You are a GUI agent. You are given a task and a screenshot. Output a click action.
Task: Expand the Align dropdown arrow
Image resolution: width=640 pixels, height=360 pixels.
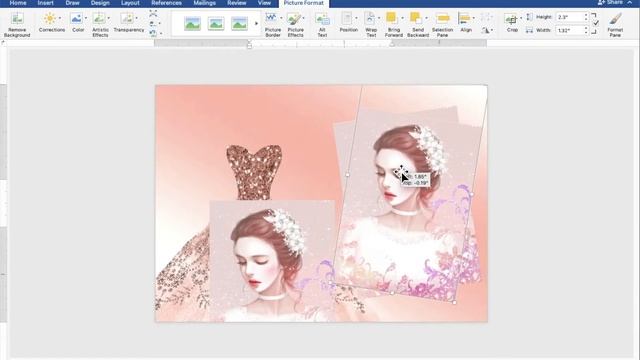473,18
